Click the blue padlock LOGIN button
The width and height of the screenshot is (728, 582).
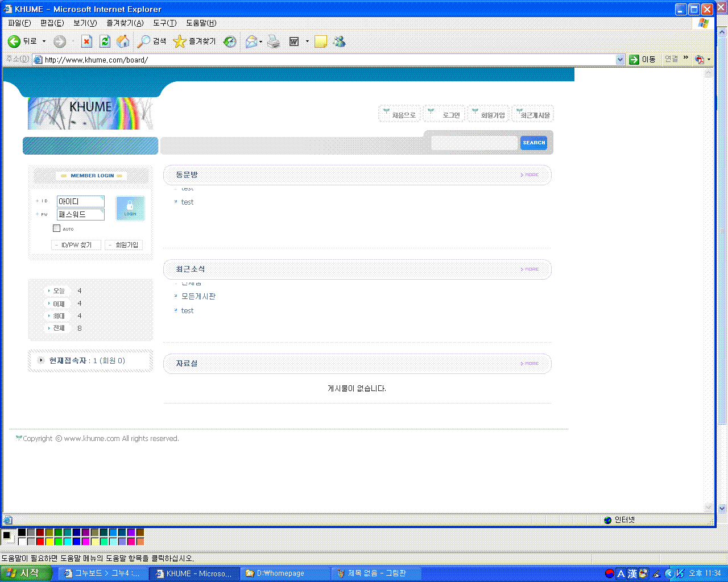[x=130, y=208]
